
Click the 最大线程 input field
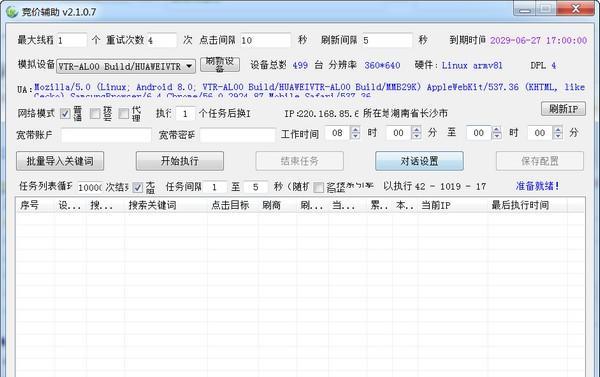coord(71,40)
